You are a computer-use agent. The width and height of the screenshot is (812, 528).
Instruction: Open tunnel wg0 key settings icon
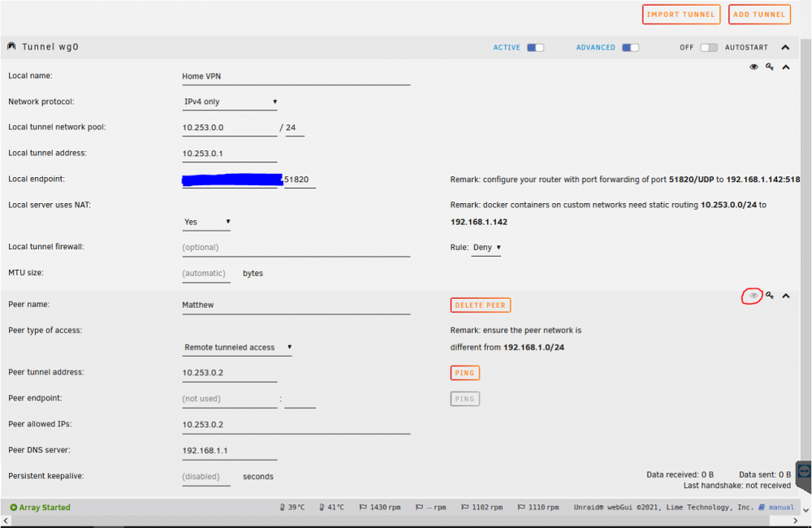tap(770, 67)
